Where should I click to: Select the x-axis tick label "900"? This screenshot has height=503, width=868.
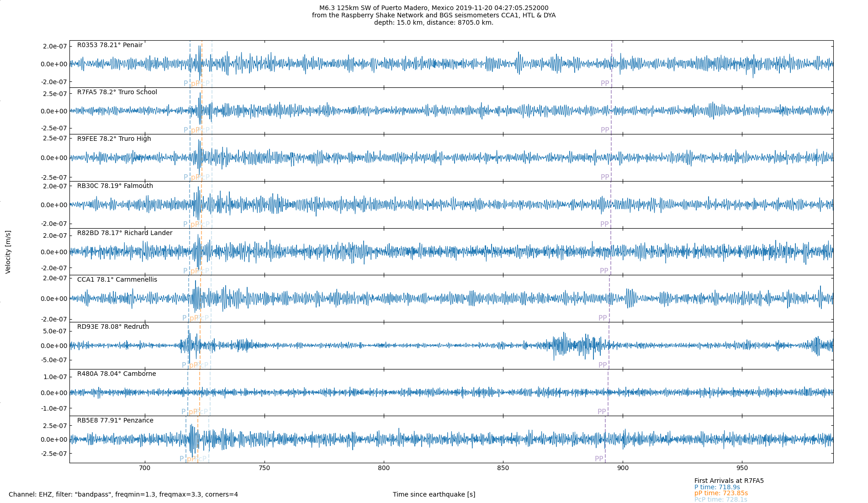click(x=623, y=468)
